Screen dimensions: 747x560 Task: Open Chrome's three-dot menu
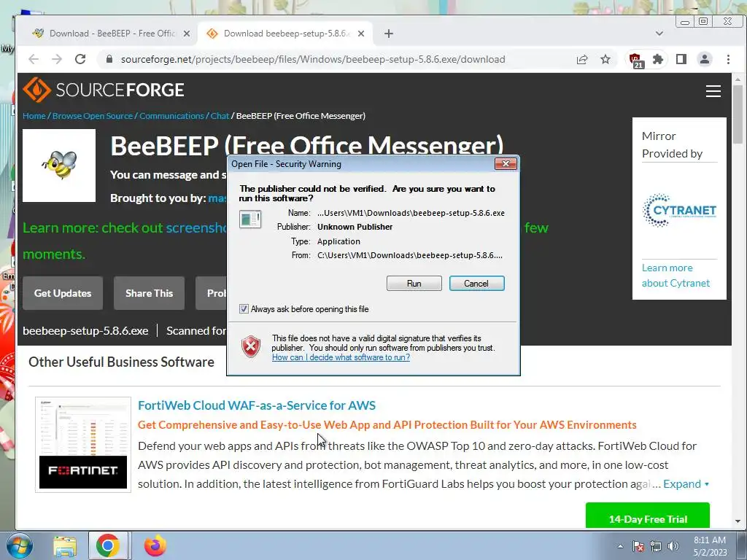(x=728, y=60)
